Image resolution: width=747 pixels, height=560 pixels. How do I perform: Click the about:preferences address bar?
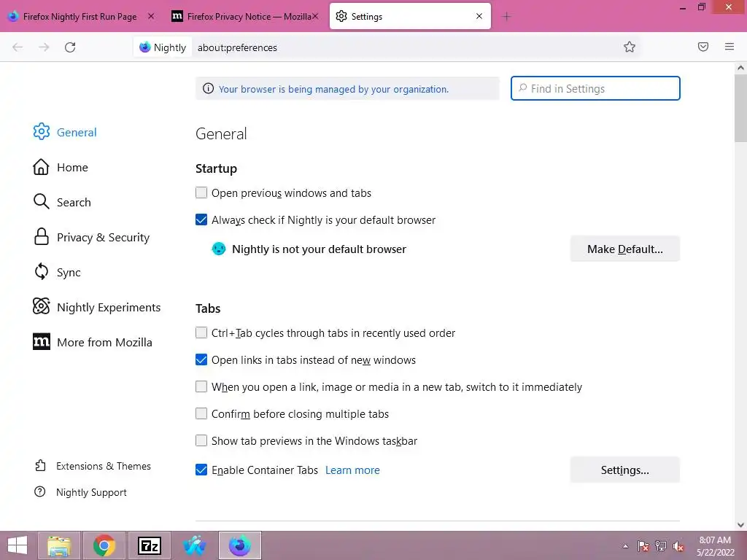pyautogui.click(x=405, y=47)
